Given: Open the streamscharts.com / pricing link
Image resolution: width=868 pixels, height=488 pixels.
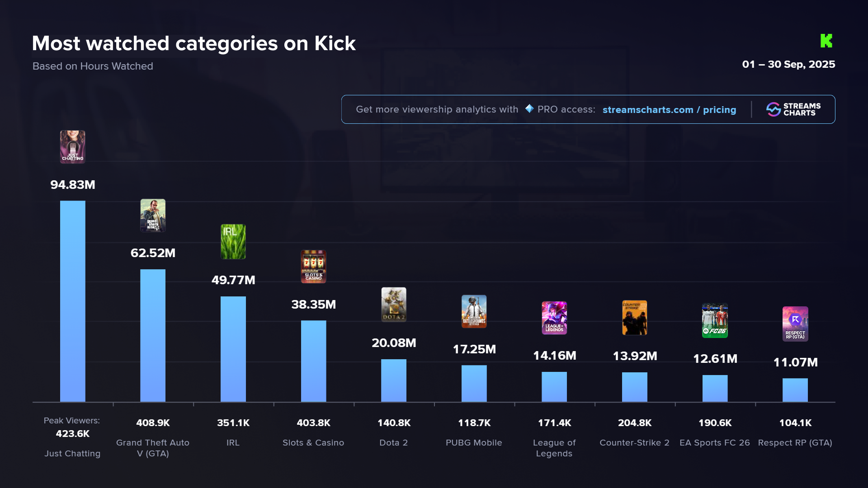Looking at the screenshot, I should click(669, 110).
